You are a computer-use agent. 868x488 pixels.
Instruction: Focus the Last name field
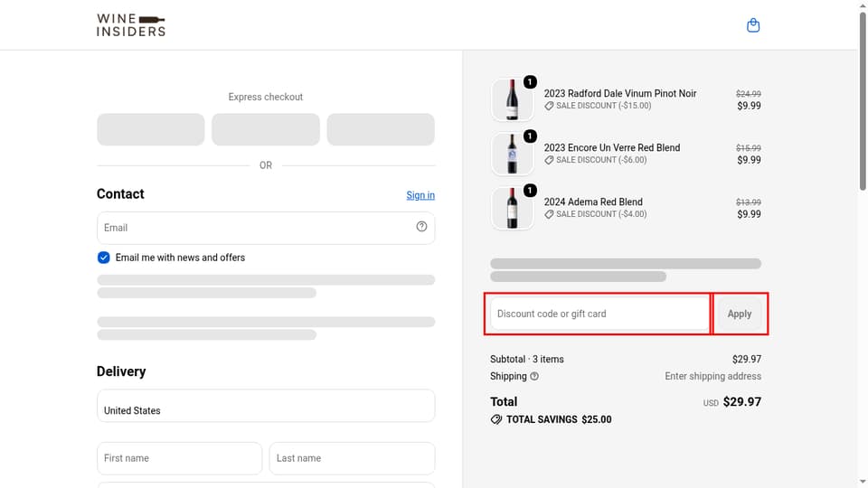(x=352, y=458)
